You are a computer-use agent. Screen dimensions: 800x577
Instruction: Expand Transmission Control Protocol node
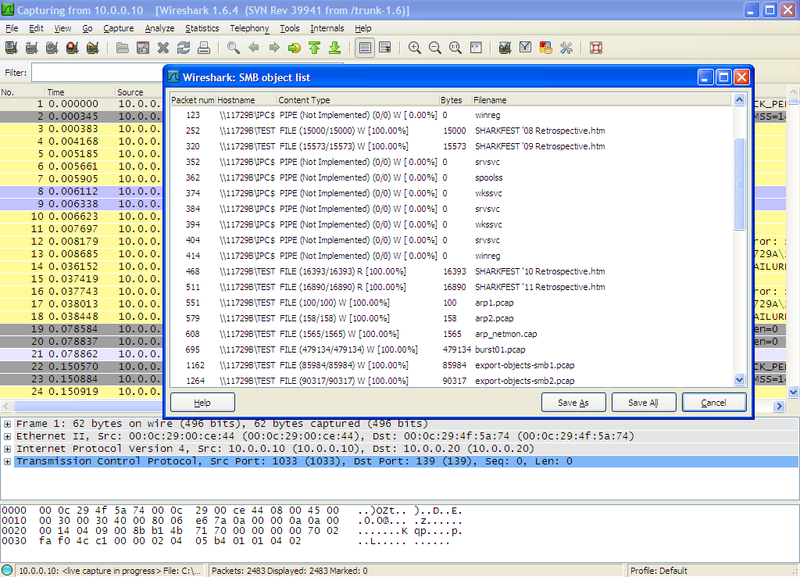[x=7, y=462]
